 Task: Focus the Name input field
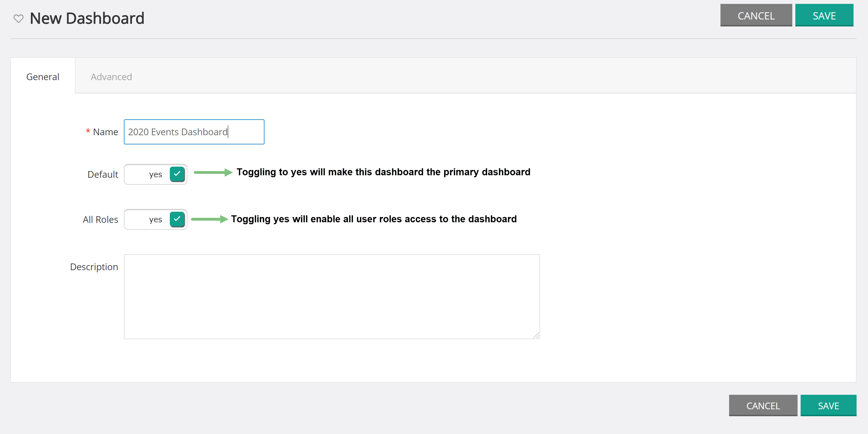point(194,132)
